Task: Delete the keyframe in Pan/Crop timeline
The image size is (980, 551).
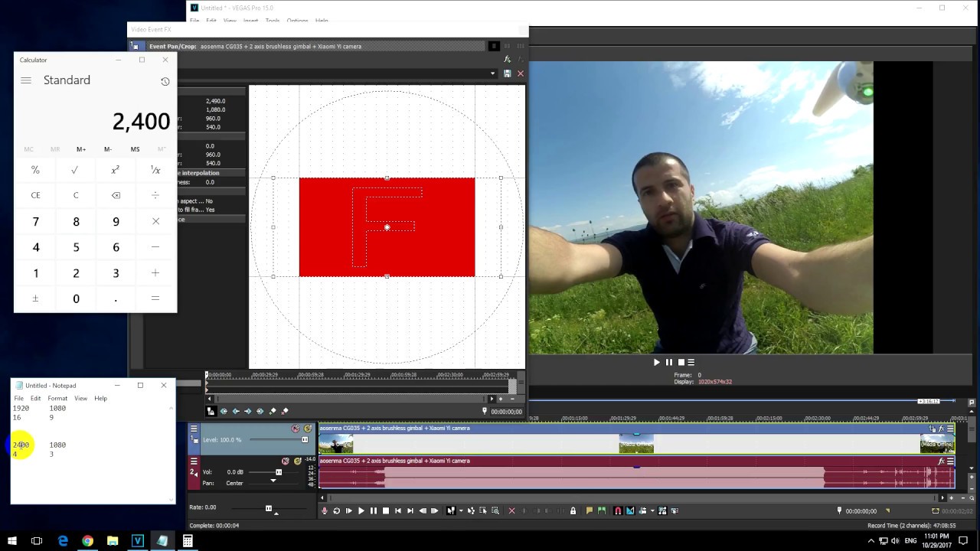Action: [285, 412]
